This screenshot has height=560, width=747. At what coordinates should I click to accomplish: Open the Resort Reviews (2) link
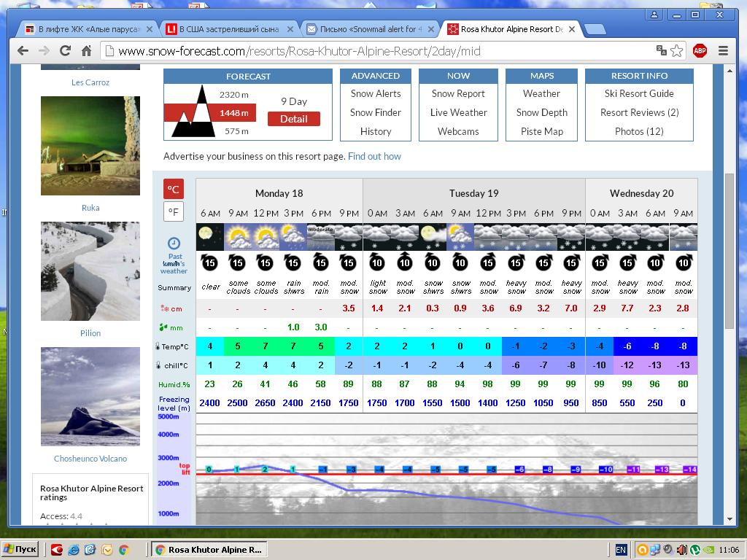639,112
